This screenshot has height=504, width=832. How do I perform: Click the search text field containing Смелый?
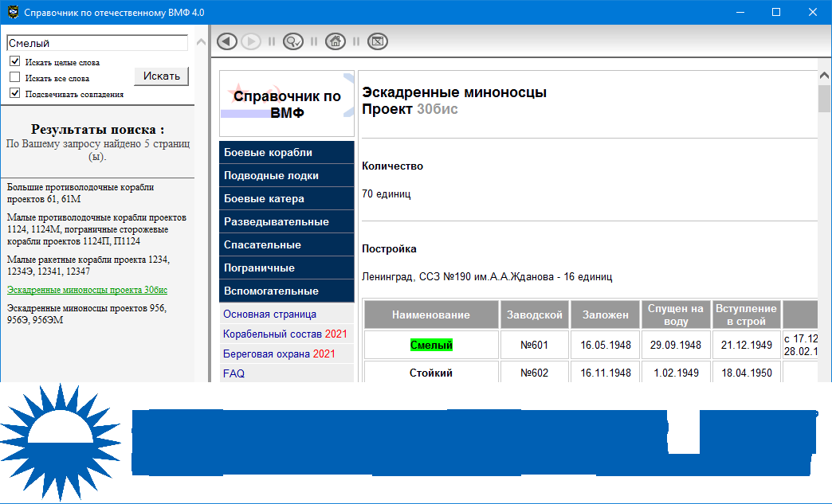(x=96, y=44)
